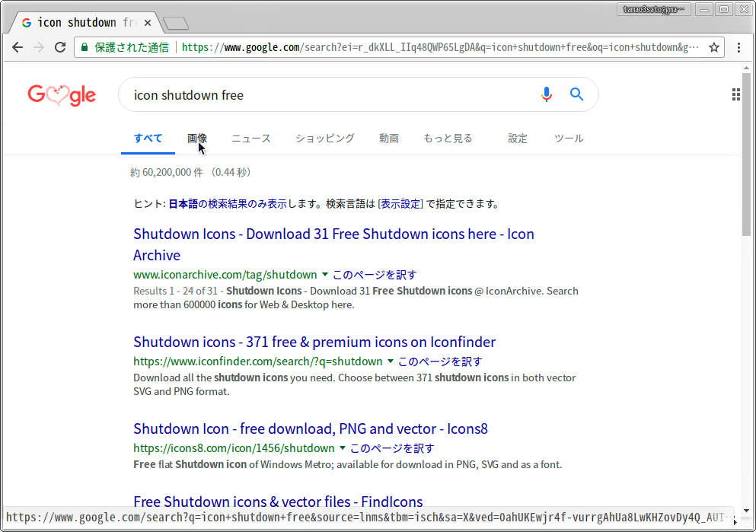
Task: Reload the page with refresh icon
Action: click(x=60, y=47)
